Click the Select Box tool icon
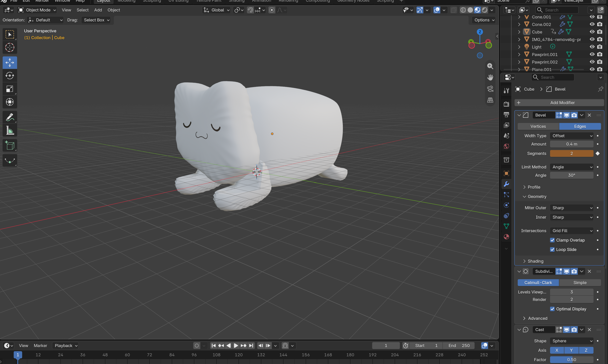Image resolution: width=608 pixels, height=364 pixels. pyautogui.click(x=10, y=34)
